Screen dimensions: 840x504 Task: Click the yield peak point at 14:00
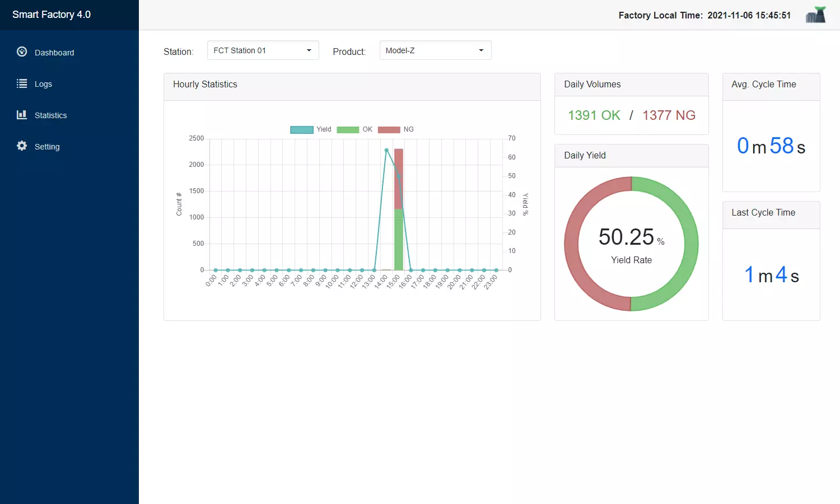[386, 150]
